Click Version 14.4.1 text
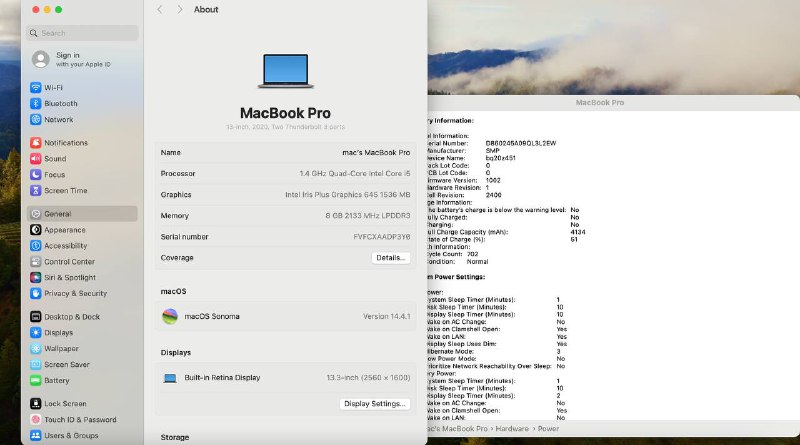The width and height of the screenshot is (800, 445). 387,316
